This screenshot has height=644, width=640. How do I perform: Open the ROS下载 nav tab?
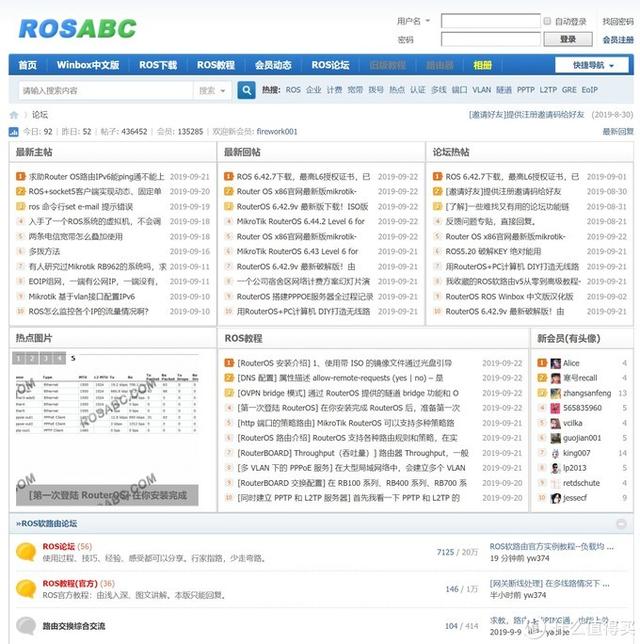(158, 65)
